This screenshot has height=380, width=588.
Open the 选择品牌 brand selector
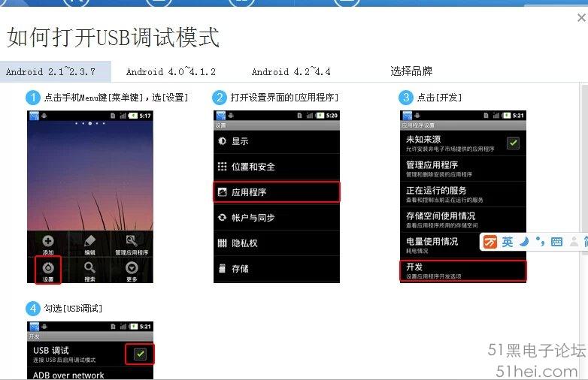pos(411,71)
